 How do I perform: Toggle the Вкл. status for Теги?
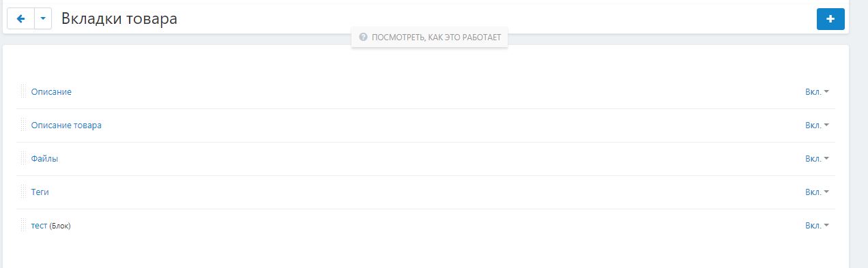click(x=817, y=192)
